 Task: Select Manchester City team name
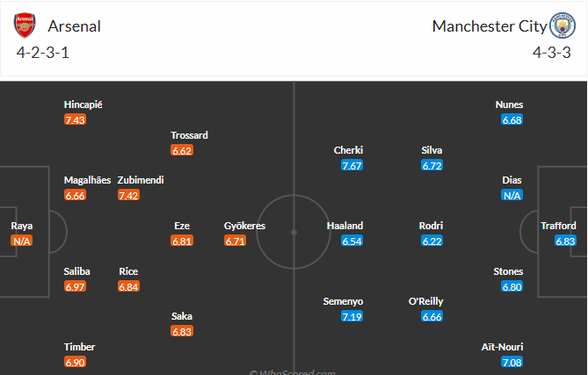(x=489, y=26)
